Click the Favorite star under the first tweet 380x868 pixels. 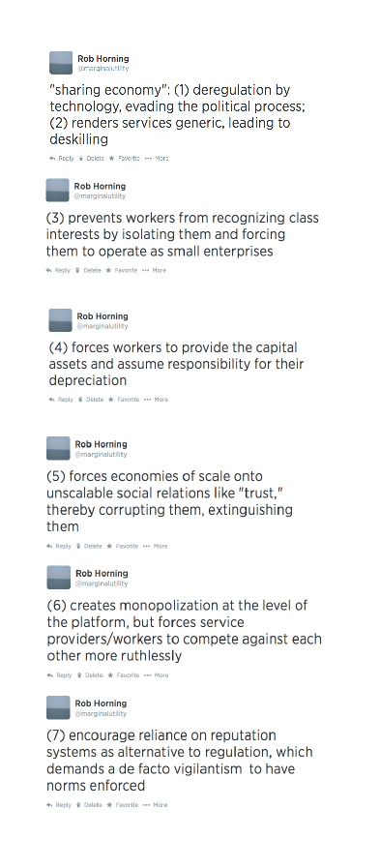coord(111,159)
